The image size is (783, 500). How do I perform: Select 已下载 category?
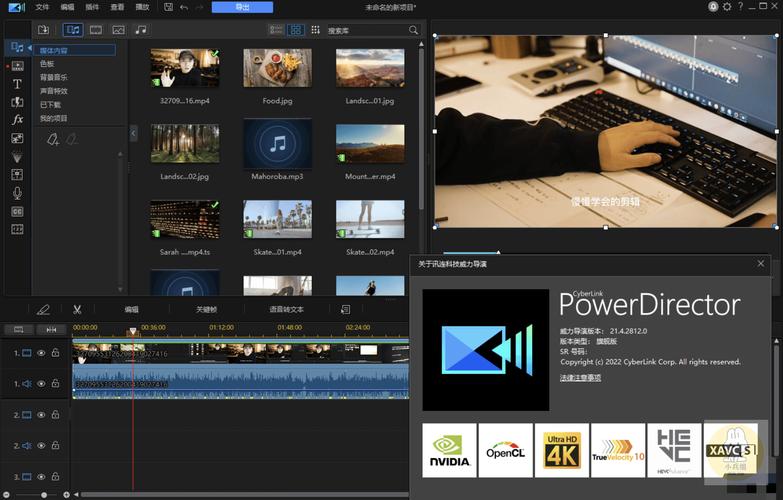tap(50, 105)
